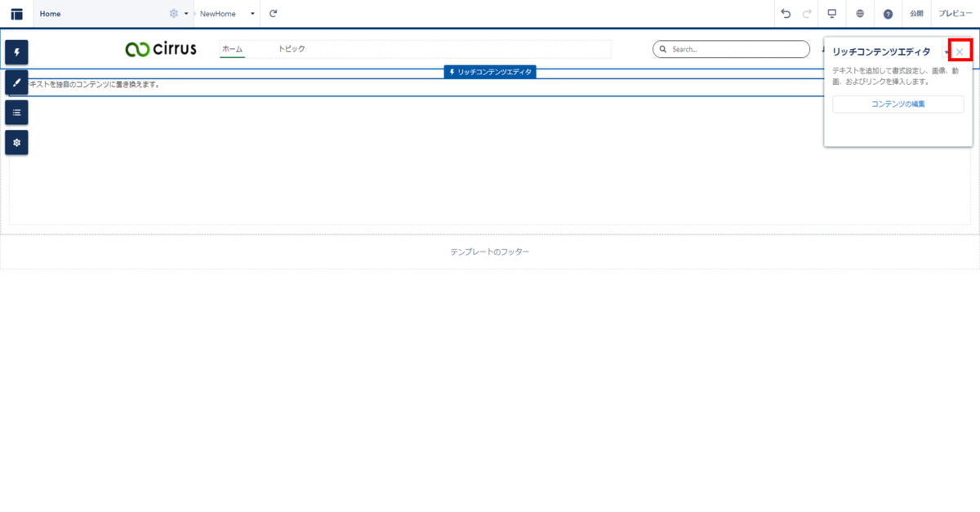Open the Page Structure list panel
The height and width of the screenshot is (512, 980).
(x=16, y=113)
